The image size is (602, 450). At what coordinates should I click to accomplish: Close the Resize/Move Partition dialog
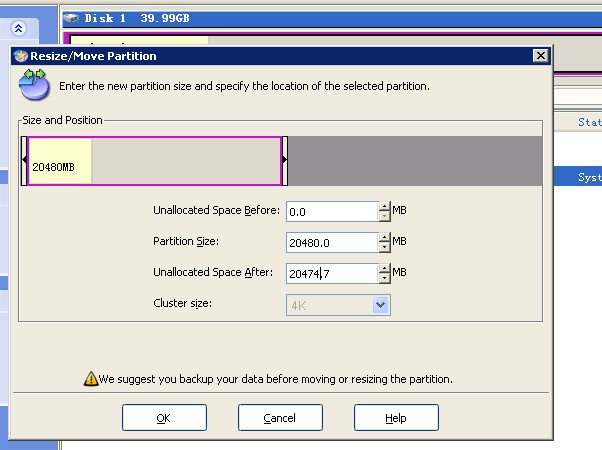pos(540,57)
